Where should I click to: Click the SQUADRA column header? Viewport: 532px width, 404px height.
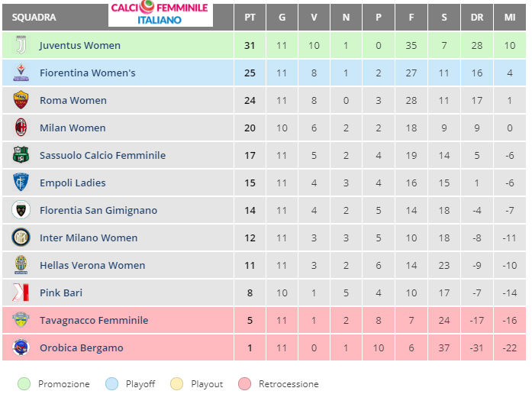click(x=34, y=17)
